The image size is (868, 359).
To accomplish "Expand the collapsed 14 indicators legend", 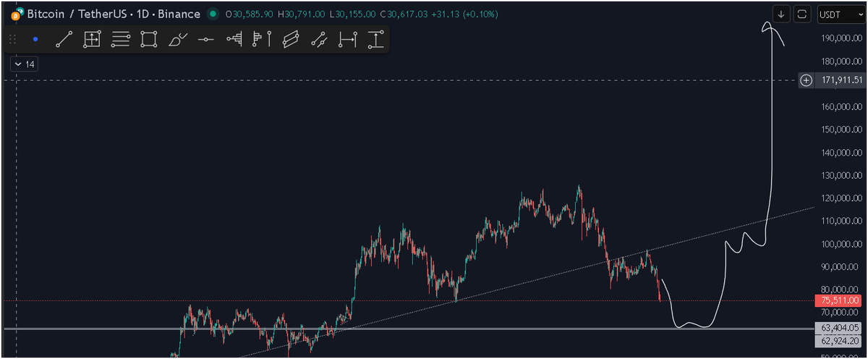I will tap(24, 64).
